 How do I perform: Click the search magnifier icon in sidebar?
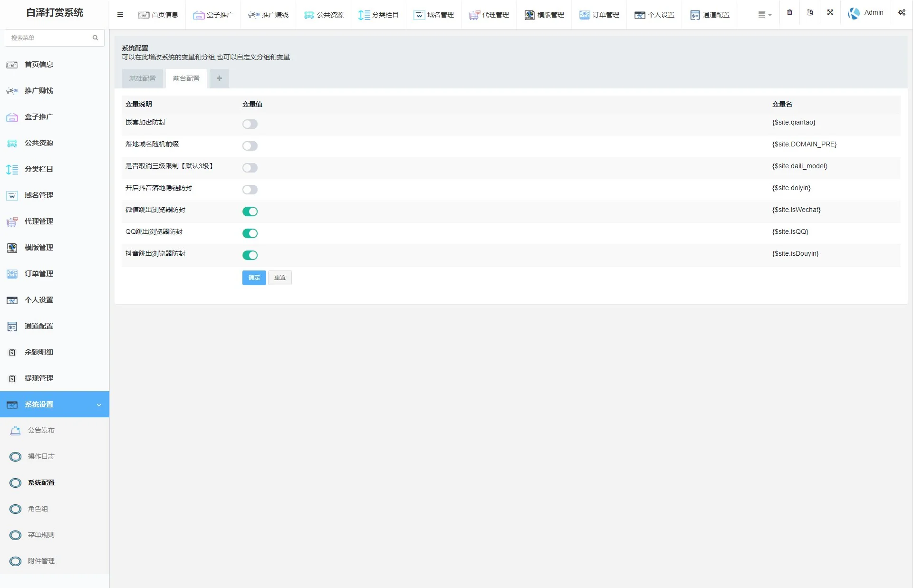(96, 38)
